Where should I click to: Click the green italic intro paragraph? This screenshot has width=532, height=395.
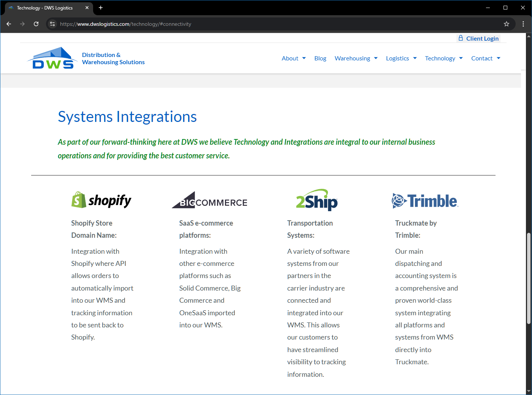[x=247, y=149]
